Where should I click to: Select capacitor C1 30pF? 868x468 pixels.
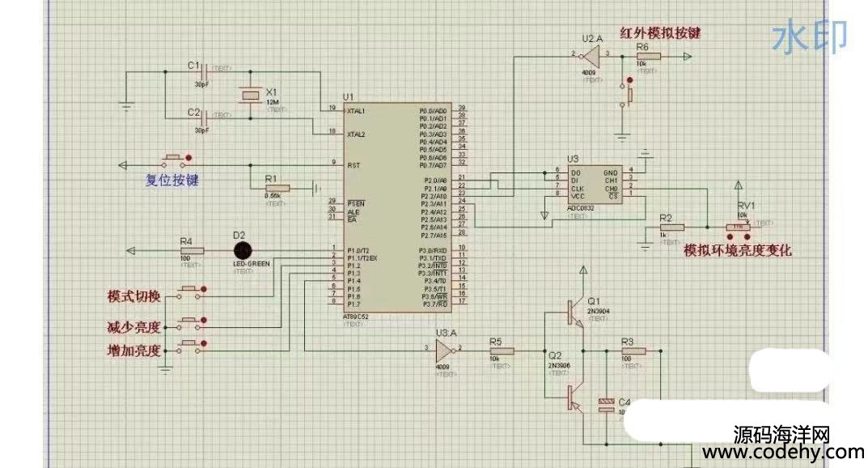pos(203,71)
